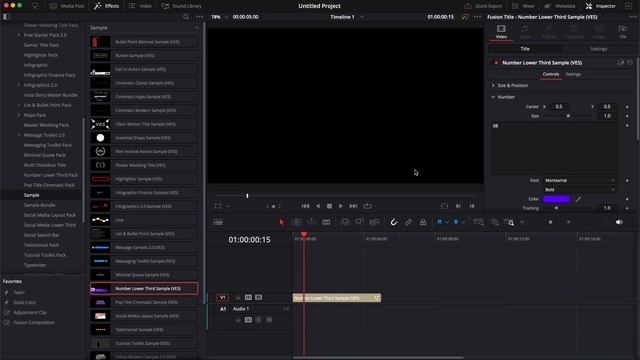Open viewer three-dot options menu
Image resolution: width=640 pixels, height=360 pixels.
click(x=478, y=17)
